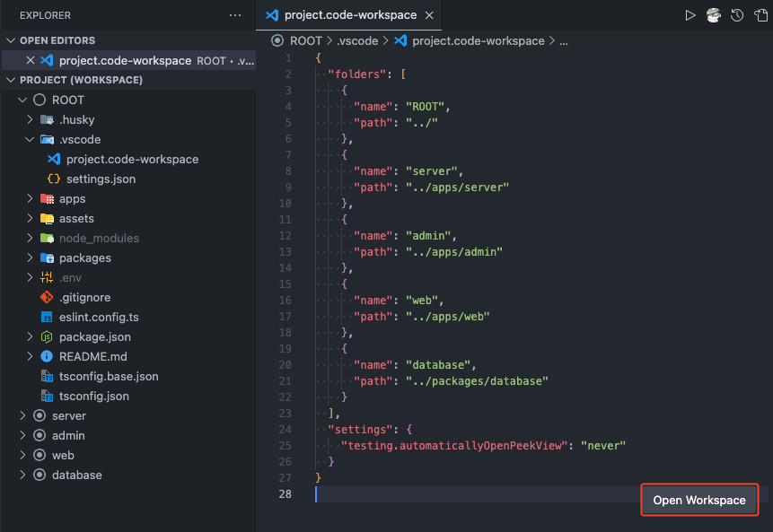Click the packages folder icon
This screenshot has height=532, width=773.
(x=47, y=257)
